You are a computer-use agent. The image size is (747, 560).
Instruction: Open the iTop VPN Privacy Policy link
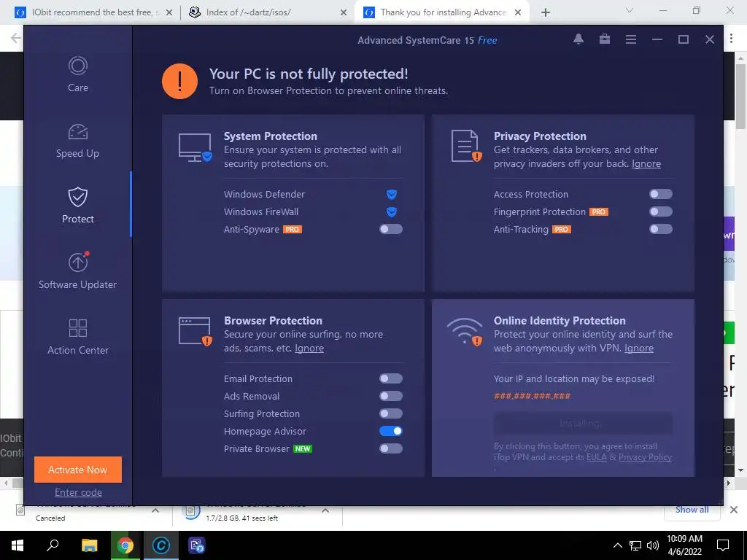coord(645,457)
